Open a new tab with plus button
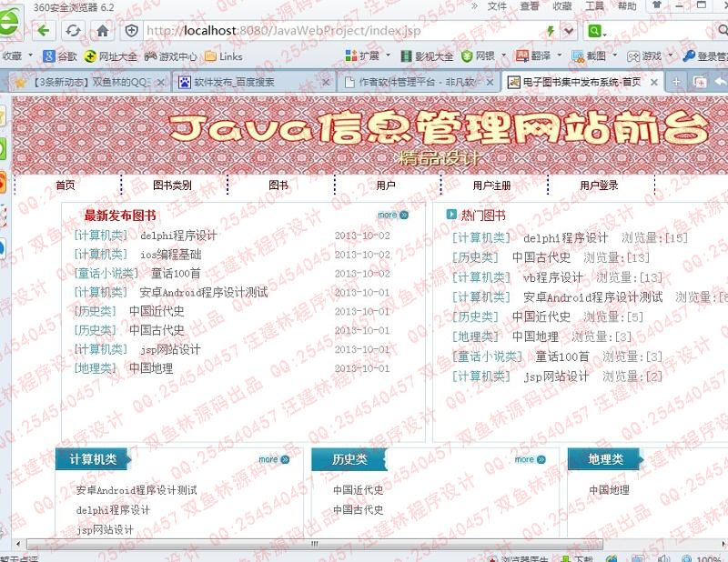 pyautogui.click(x=676, y=82)
